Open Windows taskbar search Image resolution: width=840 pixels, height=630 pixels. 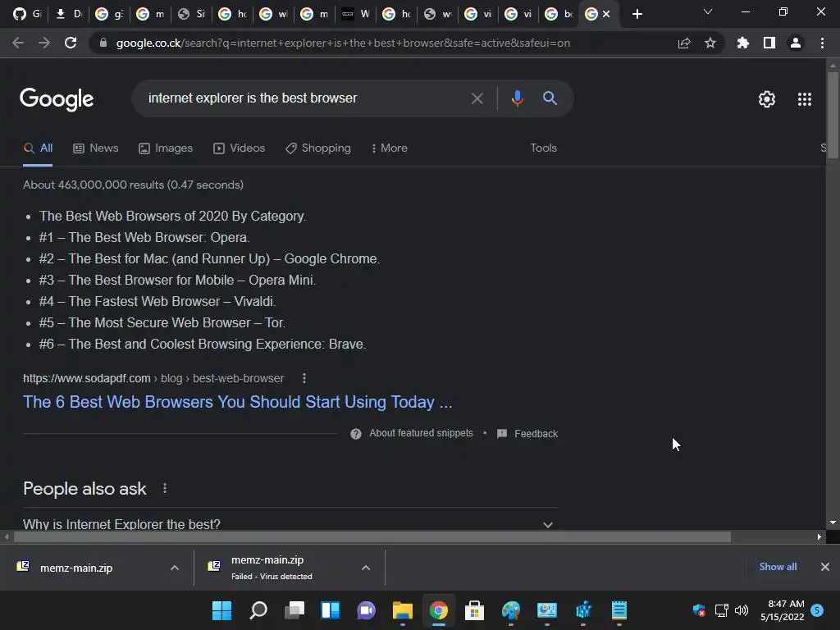pyautogui.click(x=258, y=610)
